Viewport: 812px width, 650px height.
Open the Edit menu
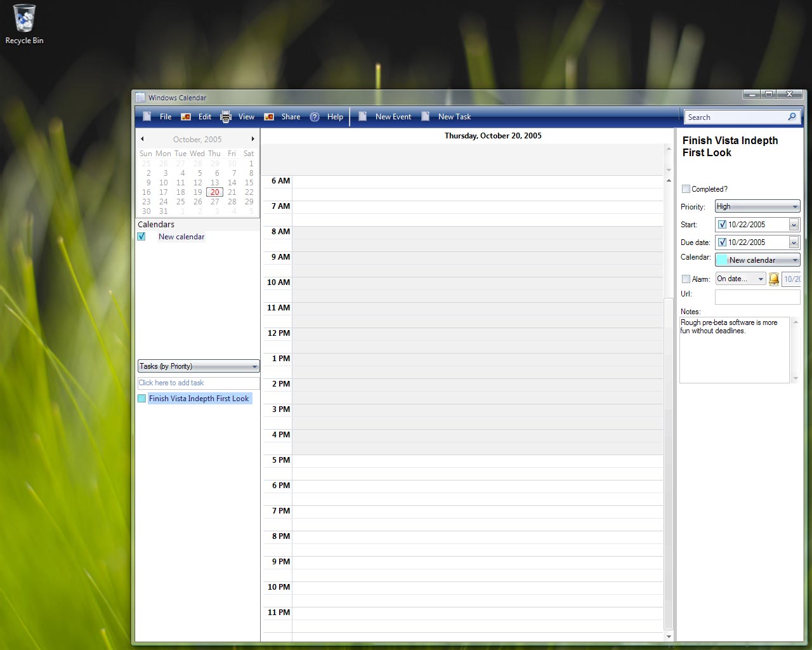tap(205, 117)
